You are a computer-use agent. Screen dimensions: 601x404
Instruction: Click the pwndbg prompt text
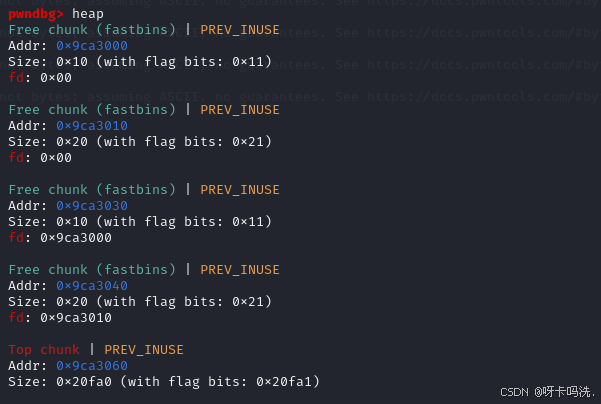click(x=36, y=14)
